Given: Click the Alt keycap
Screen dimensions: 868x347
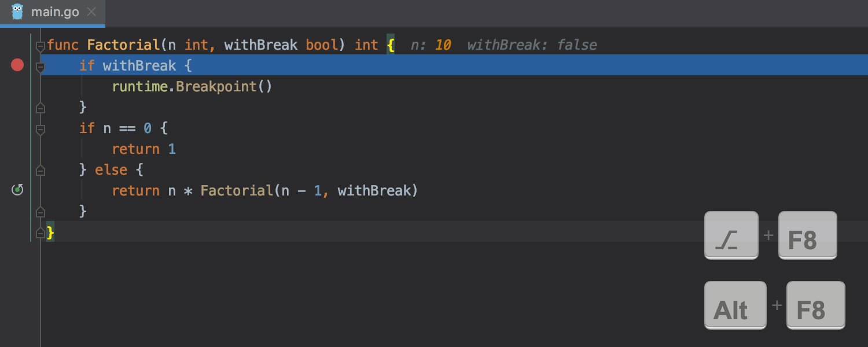Looking at the screenshot, I should (735, 305).
